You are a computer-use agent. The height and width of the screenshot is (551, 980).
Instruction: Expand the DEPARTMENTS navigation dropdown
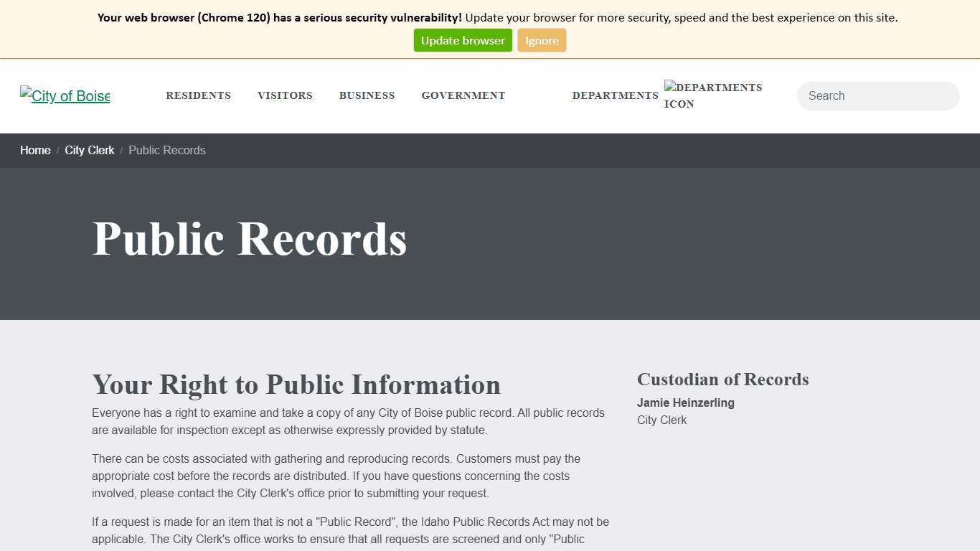pyautogui.click(x=615, y=95)
